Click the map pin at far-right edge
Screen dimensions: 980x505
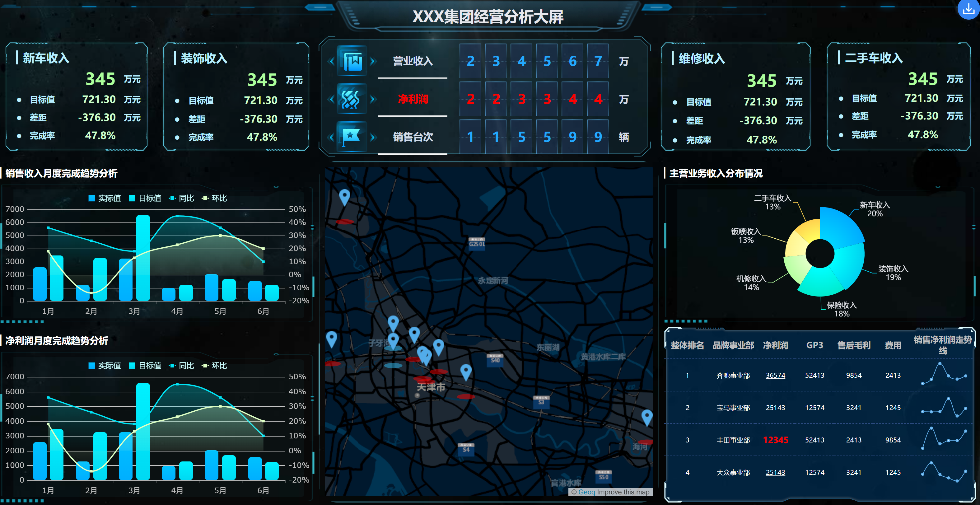coord(647,417)
